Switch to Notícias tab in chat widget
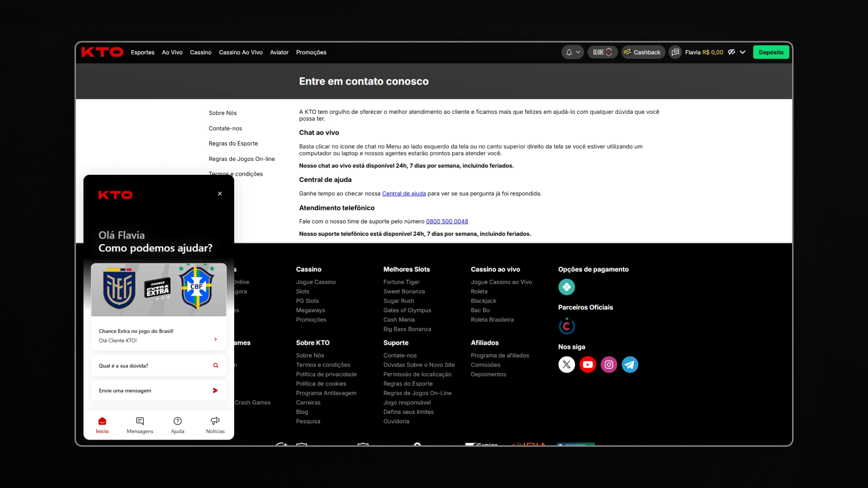The height and width of the screenshot is (488, 868). pyautogui.click(x=215, y=425)
